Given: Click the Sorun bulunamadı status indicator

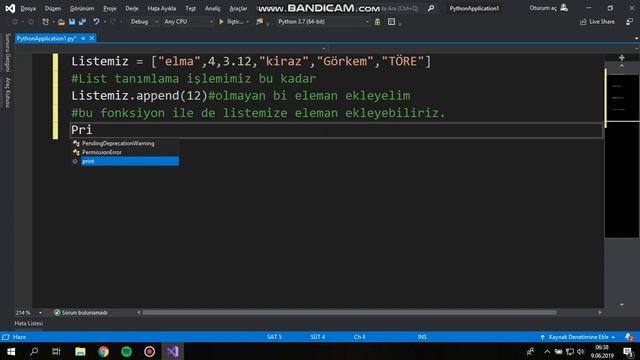Looking at the screenshot, I should coord(81,313).
